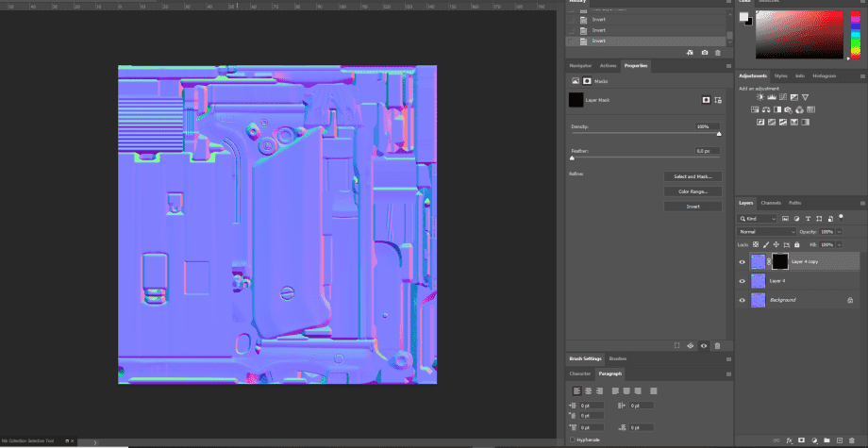Hide the Layer 4 copy layer

point(742,261)
